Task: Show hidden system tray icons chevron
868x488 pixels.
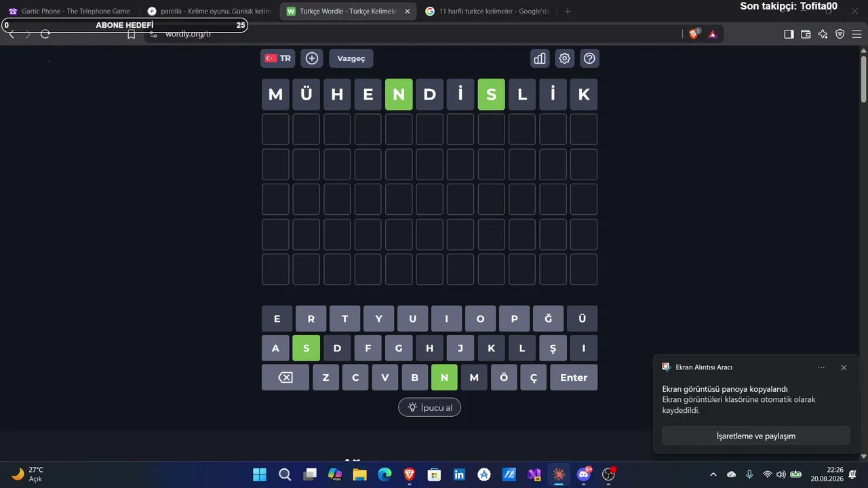Action: (713, 474)
